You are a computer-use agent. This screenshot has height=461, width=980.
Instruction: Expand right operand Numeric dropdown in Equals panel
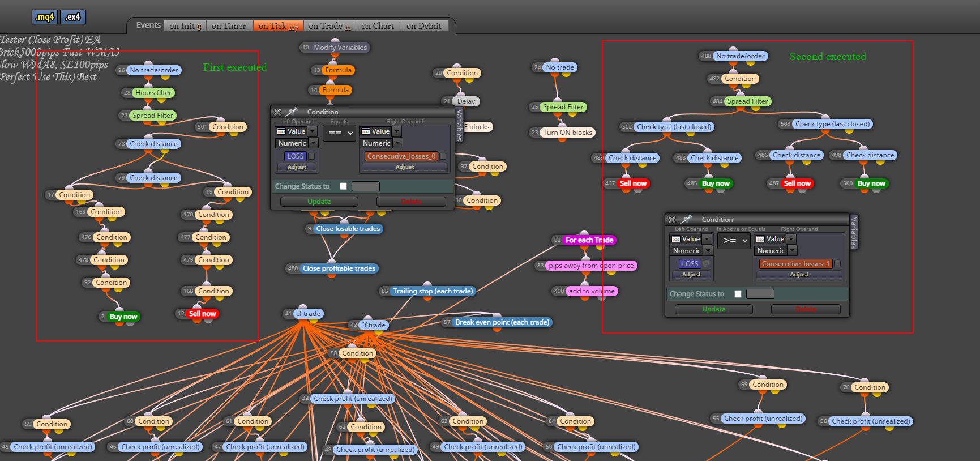397,143
